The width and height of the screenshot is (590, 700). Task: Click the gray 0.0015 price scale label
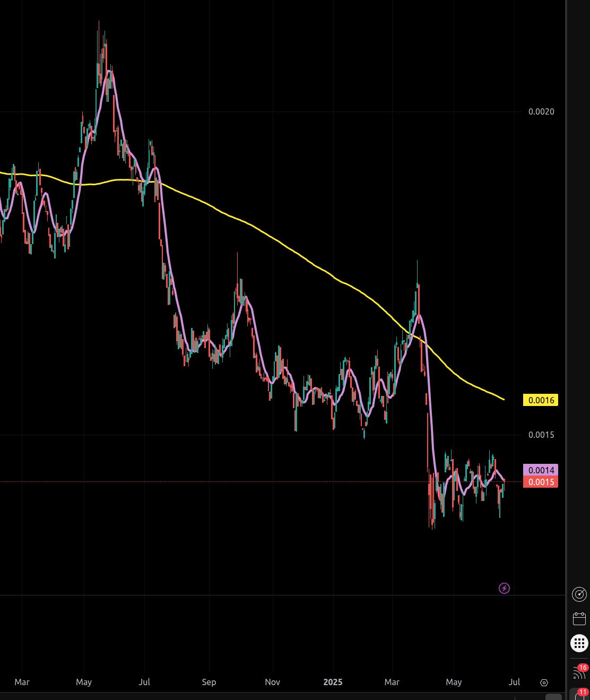(x=541, y=435)
